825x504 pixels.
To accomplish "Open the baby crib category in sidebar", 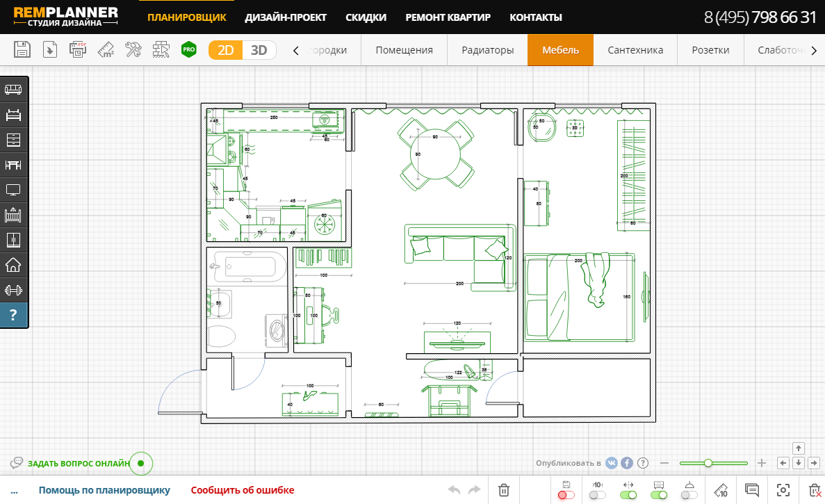I will (x=13, y=216).
